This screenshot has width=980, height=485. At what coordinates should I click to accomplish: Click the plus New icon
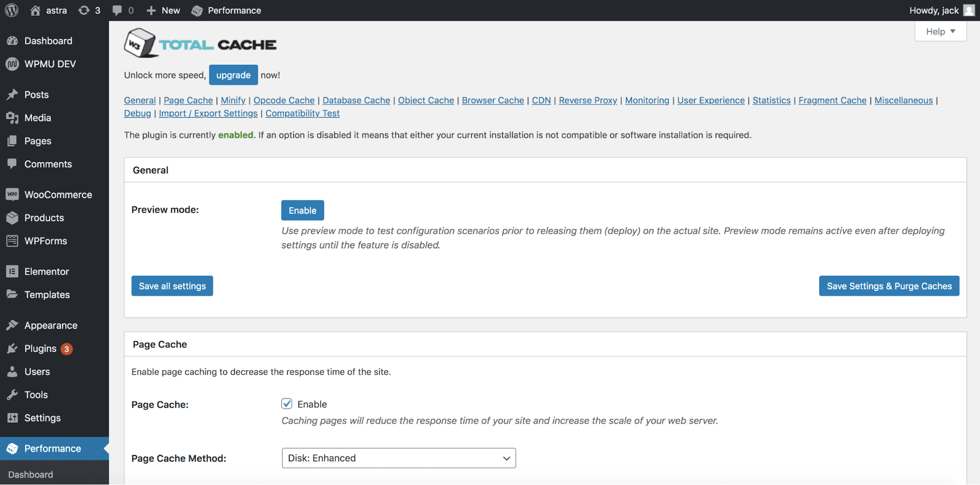click(x=151, y=10)
